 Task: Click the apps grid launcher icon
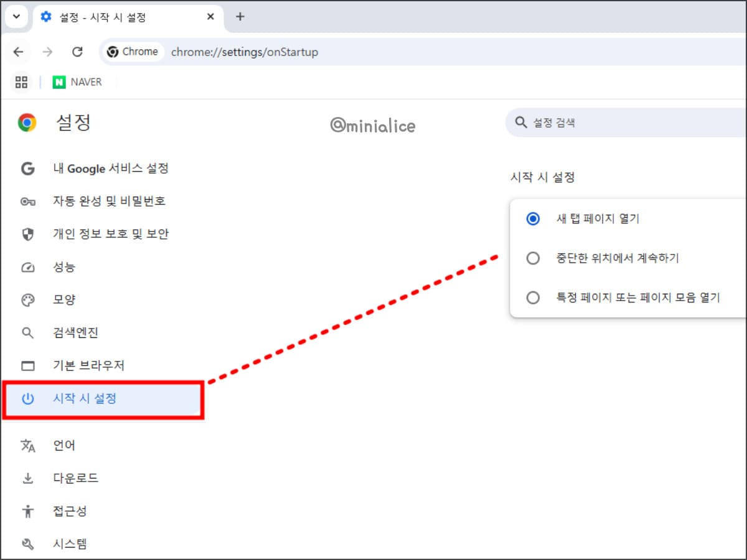click(21, 82)
